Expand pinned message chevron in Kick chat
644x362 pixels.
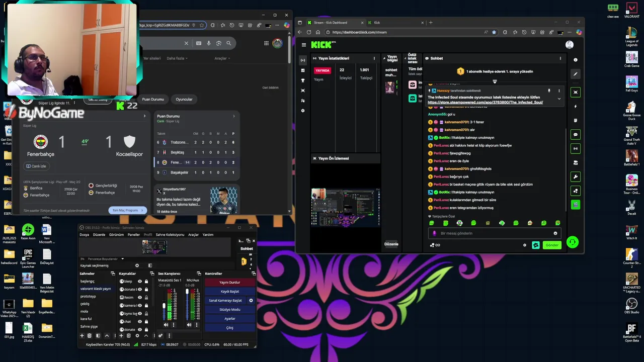click(x=559, y=99)
